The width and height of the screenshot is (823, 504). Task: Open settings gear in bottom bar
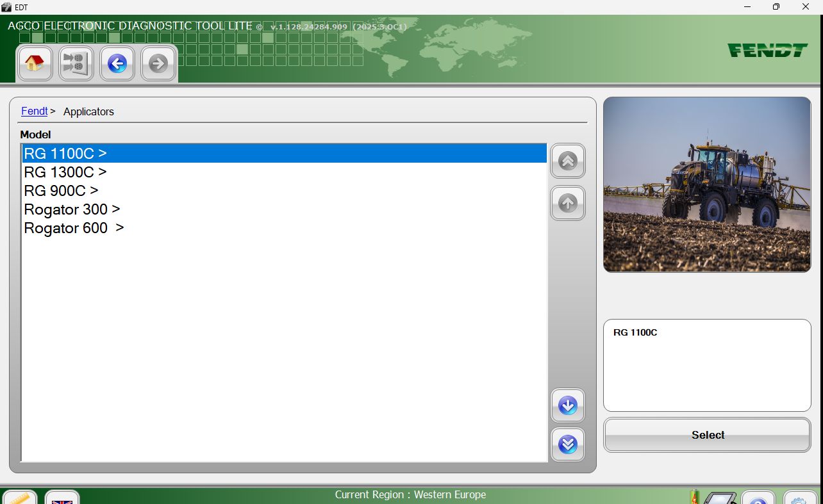[799, 498]
